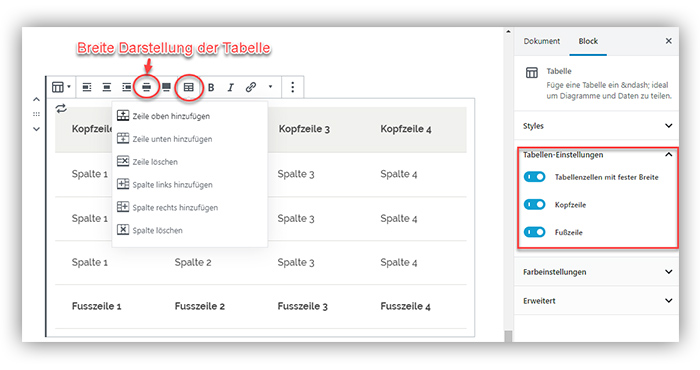
Task: Close the settings sidebar
Action: [x=668, y=41]
